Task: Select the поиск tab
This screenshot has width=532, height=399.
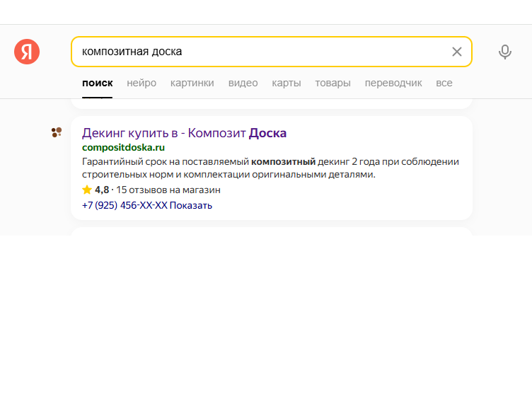Action: (x=98, y=83)
